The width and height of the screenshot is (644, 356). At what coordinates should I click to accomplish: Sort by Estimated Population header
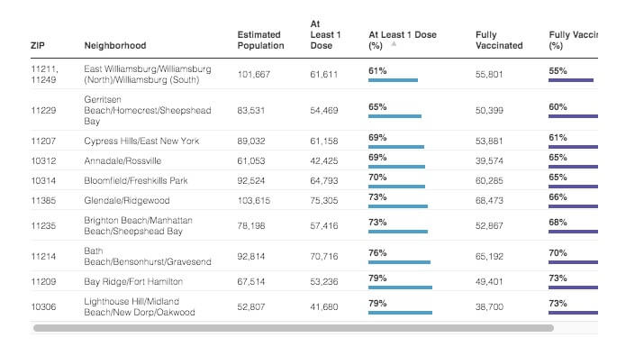[x=261, y=41]
